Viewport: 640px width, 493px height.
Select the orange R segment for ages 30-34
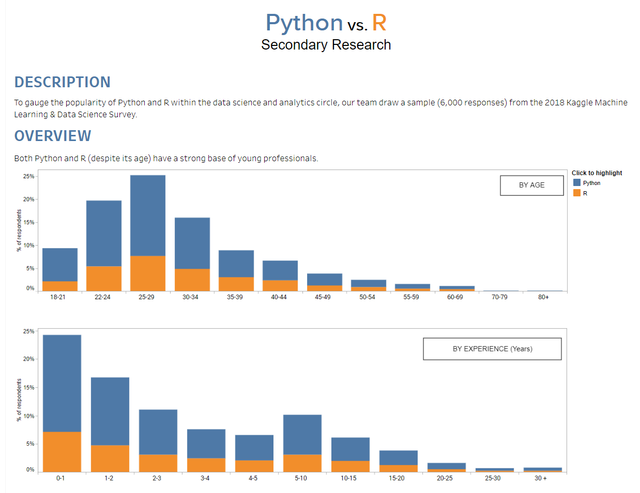pos(192,280)
